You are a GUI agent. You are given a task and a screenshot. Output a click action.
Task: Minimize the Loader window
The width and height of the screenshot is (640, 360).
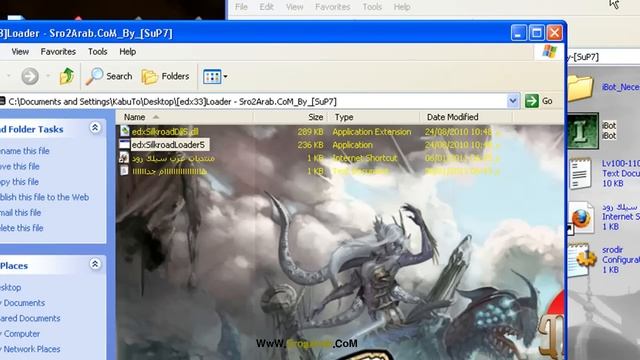518,33
